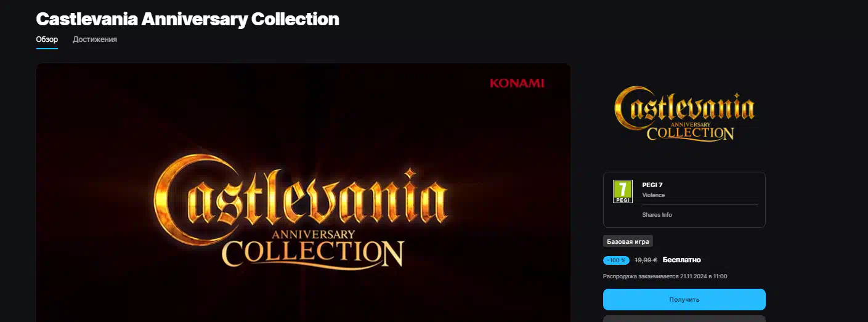Screen dimensions: 868x322
Task: Switch to the Достижения tab
Action: [x=95, y=39]
